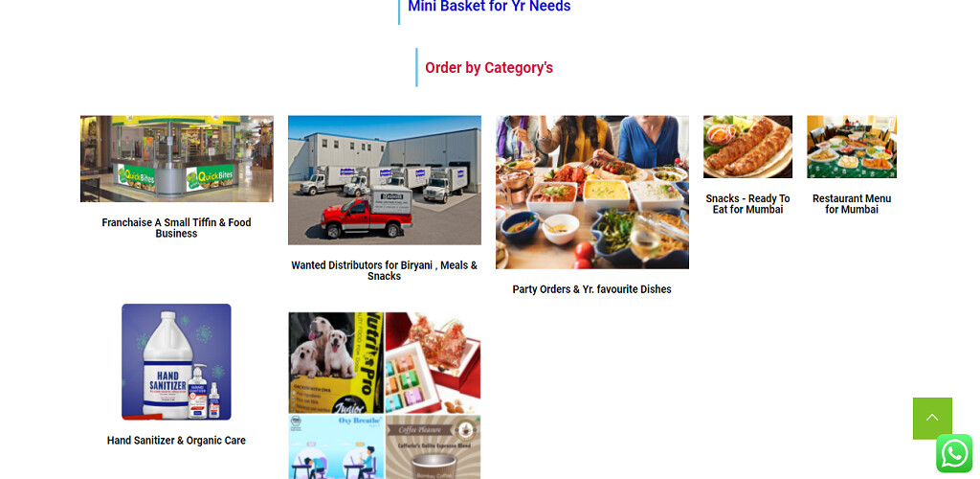Open Restaurant Menu for Mumbai link

pos(852,204)
